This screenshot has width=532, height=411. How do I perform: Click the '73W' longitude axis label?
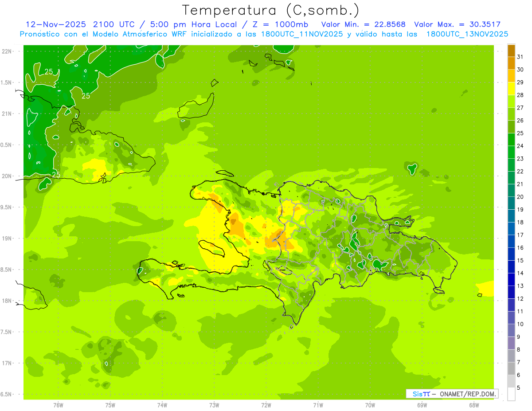tap(214, 405)
